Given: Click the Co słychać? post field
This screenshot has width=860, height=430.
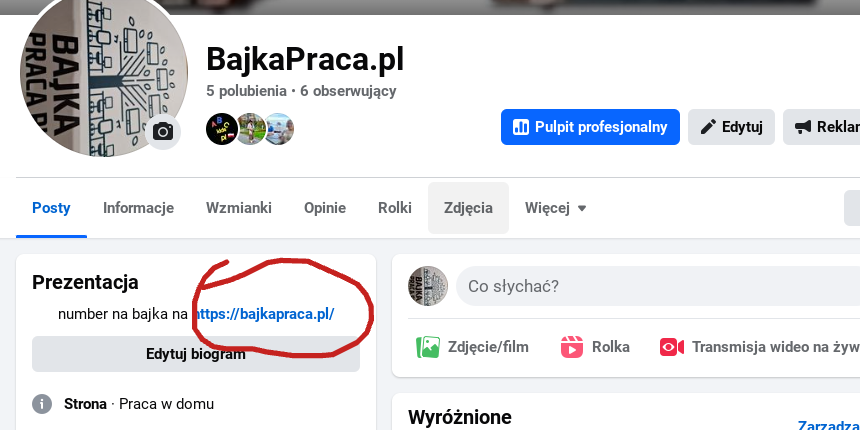Looking at the screenshot, I should click(658, 286).
